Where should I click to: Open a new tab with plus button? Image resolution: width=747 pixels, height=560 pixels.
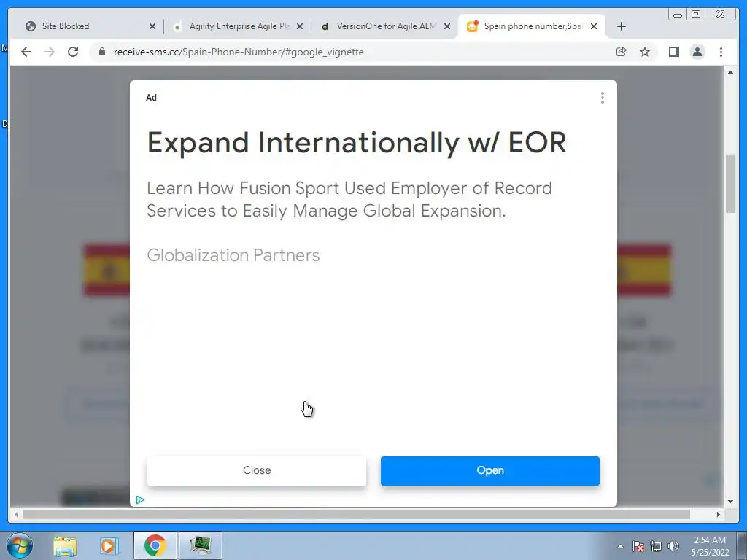click(x=622, y=26)
